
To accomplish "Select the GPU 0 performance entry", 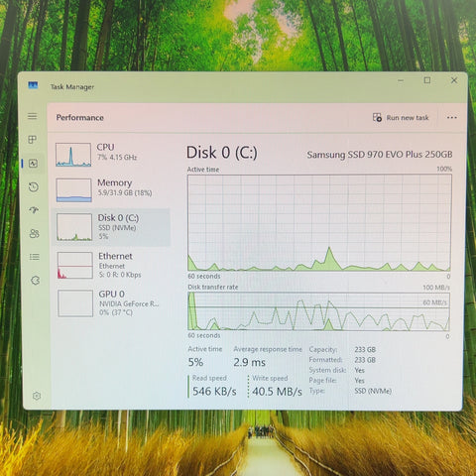I will 112,303.
